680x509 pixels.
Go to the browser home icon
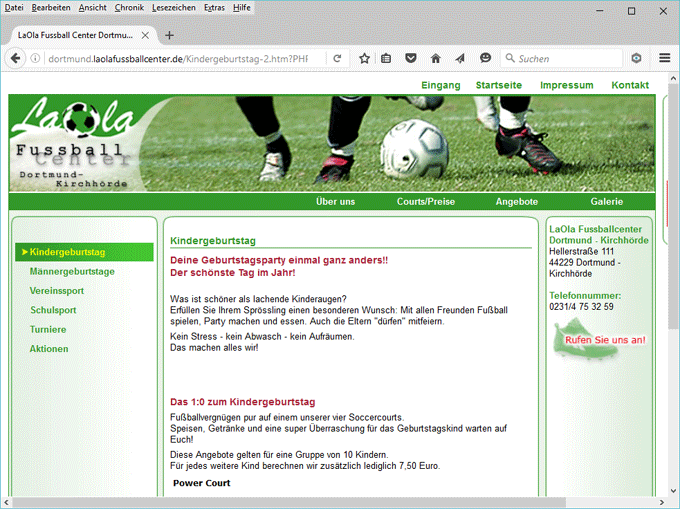(435, 58)
